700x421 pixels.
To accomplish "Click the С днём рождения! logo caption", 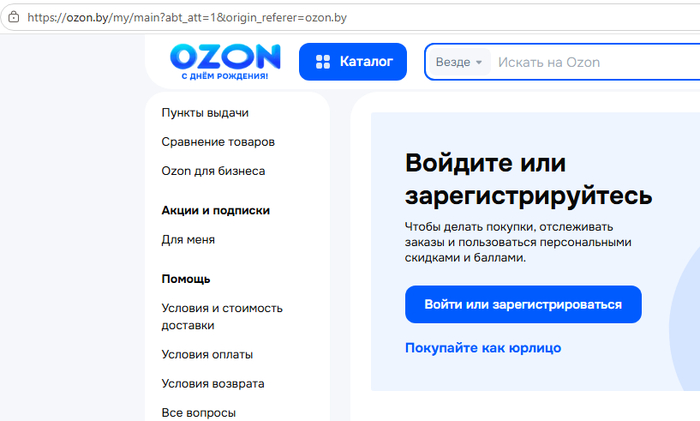I will pyautogui.click(x=225, y=76).
